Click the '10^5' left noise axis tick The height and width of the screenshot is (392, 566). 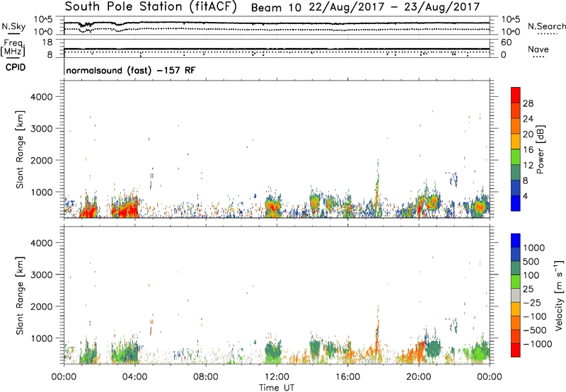coord(43,20)
